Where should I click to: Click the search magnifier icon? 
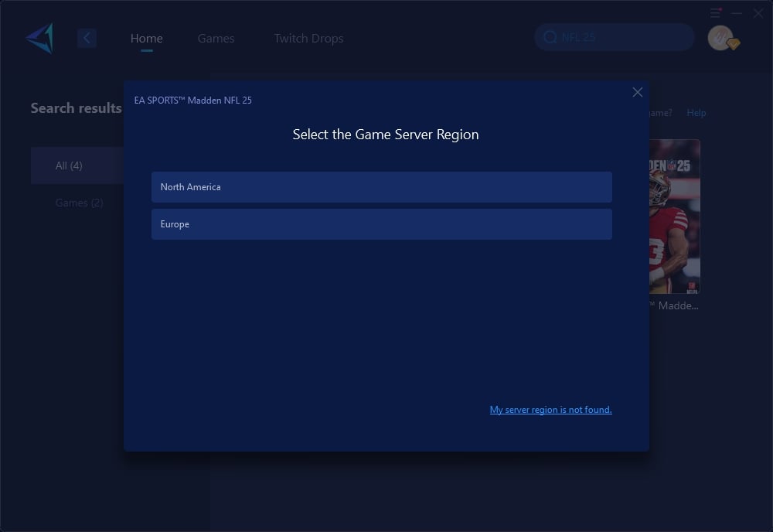pos(550,37)
